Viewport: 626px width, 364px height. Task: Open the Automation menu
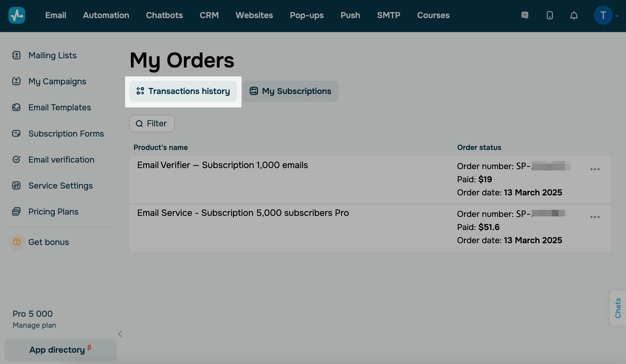click(x=106, y=15)
